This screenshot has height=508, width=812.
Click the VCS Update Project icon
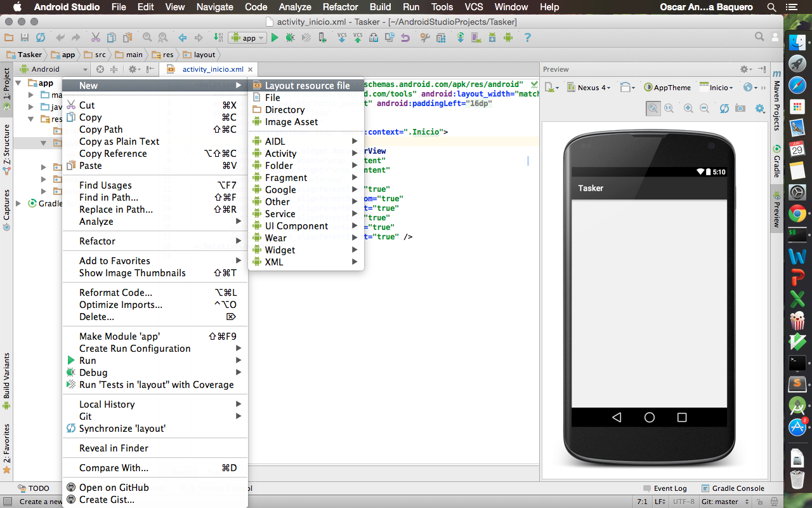pyautogui.click(x=342, y=38)
